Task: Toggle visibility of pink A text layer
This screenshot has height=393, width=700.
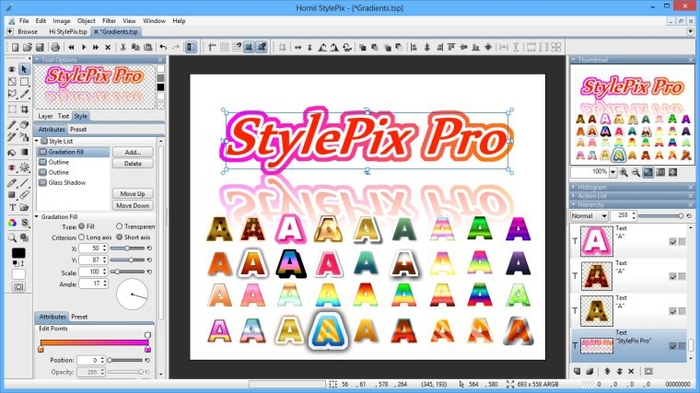Action: (673, 242)
